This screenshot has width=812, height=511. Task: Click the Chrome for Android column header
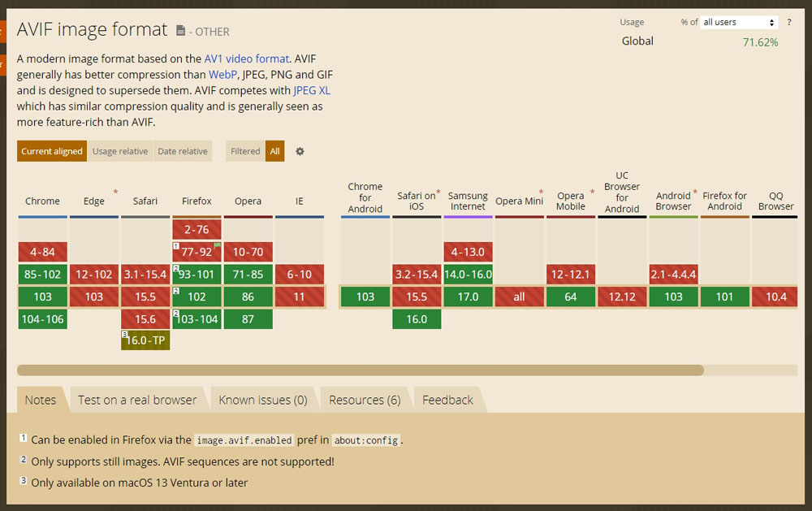coord(365,197)
